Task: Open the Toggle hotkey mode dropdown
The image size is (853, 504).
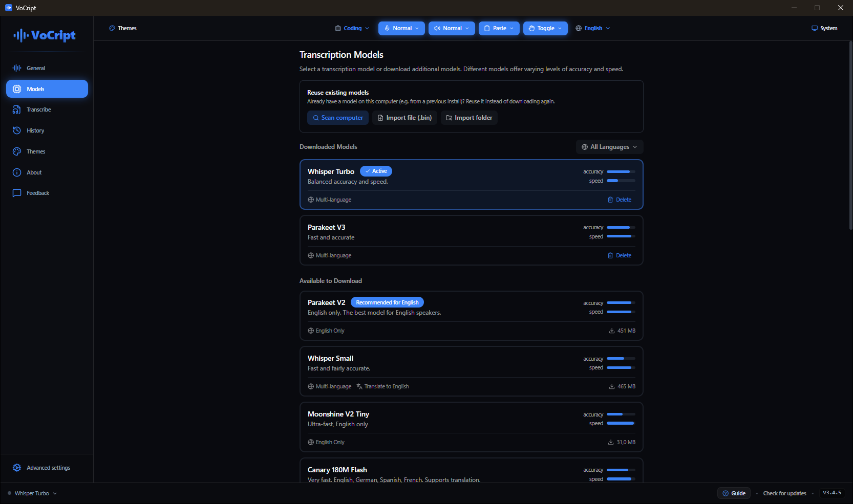Action: 545,28
